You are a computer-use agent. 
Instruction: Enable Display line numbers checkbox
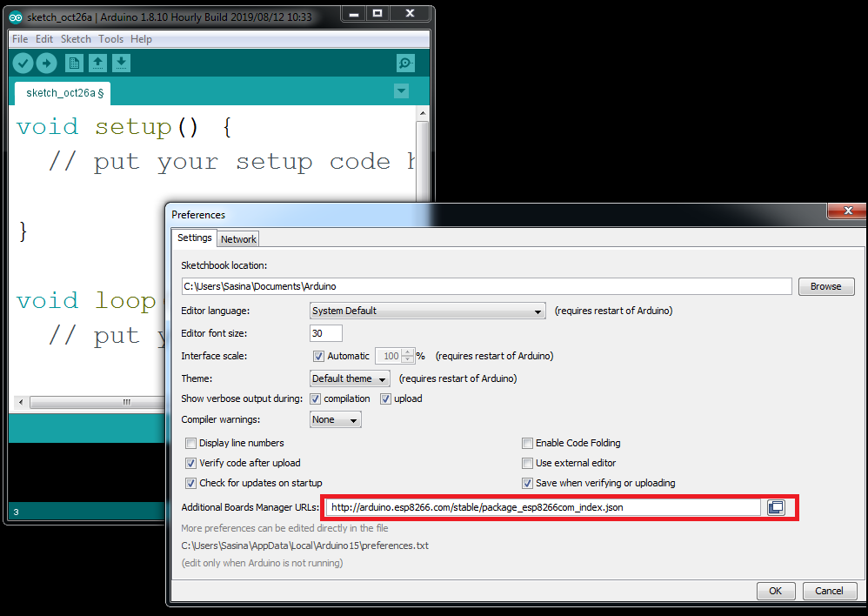[x=191, y=443]
